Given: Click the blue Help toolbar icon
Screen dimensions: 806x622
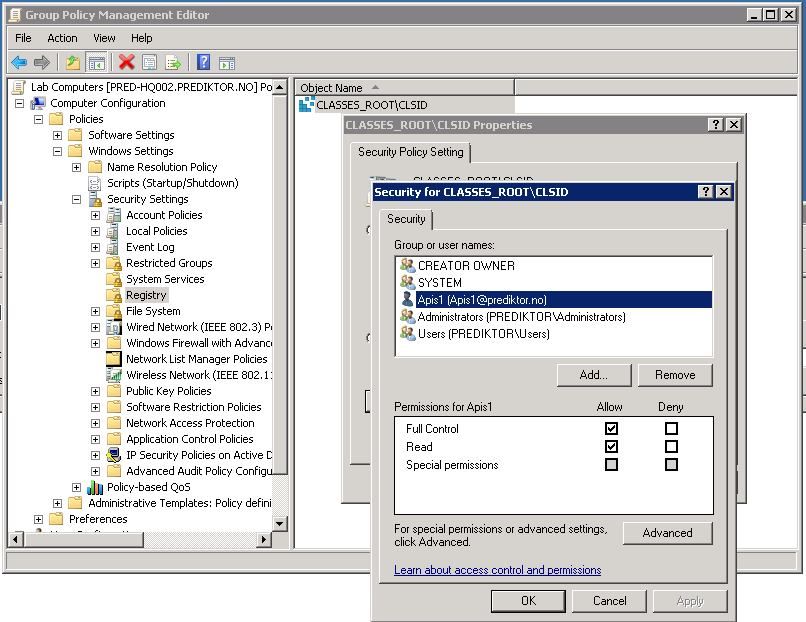Looking at the screenshot, I should 203,62.
